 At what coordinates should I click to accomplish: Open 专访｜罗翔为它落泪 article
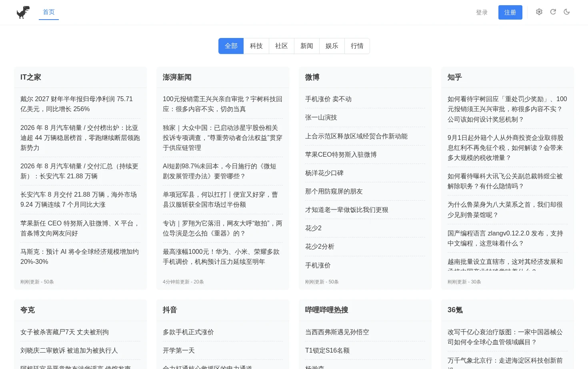pyautogui.click(x=223, y=228)
